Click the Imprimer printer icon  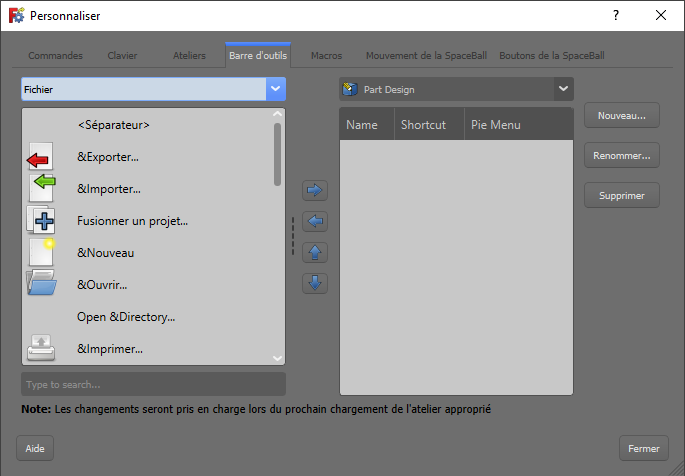41,348
